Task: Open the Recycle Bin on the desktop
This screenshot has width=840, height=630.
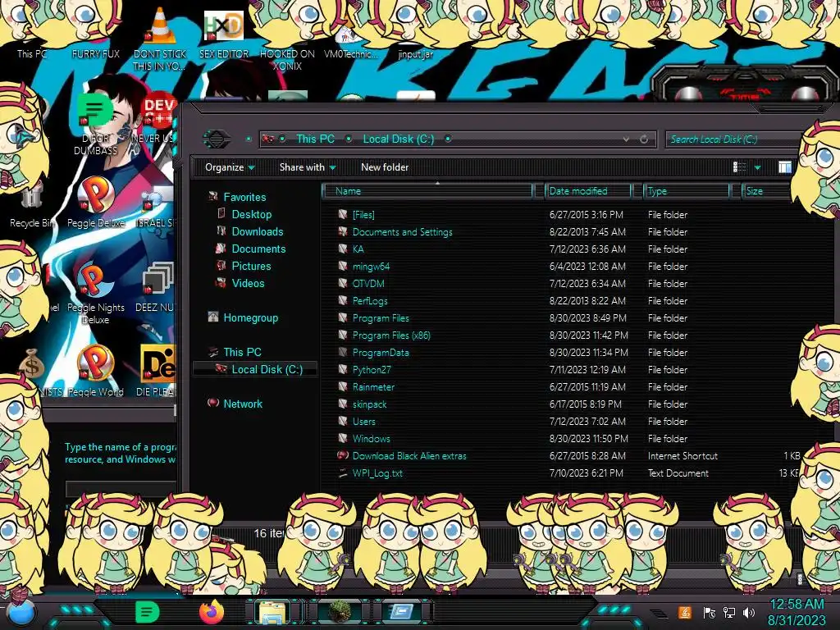Action: (31, 206)
